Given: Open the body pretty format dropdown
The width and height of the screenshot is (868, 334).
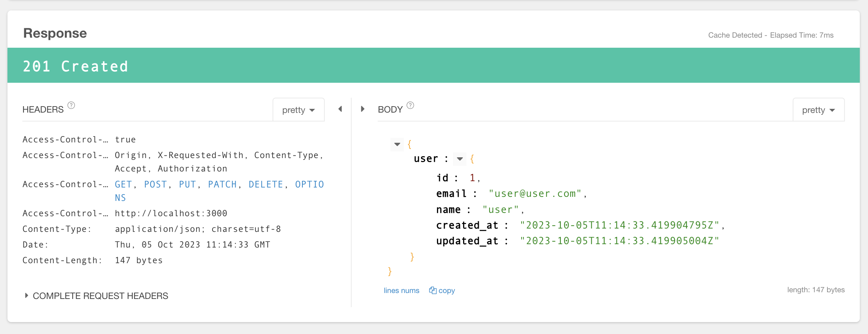Looking at the screenshot, I should (x=818, y=110).
